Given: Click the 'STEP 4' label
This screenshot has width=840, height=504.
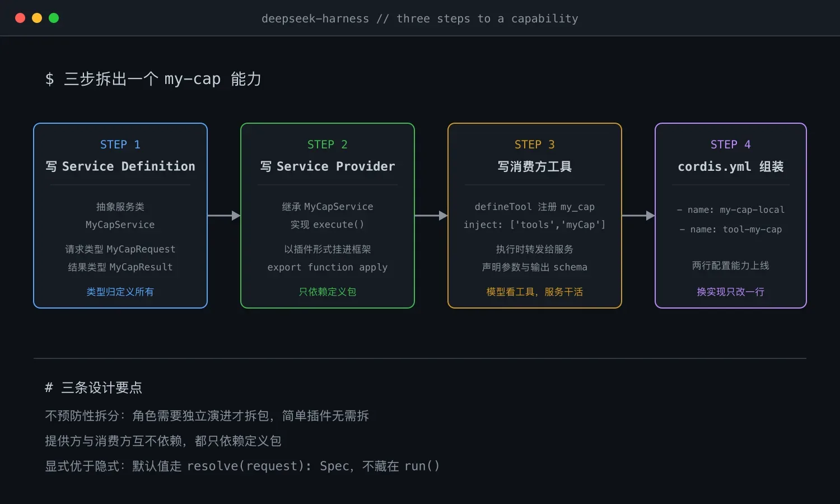Looking at the screenshot, I should click(731, 144).
